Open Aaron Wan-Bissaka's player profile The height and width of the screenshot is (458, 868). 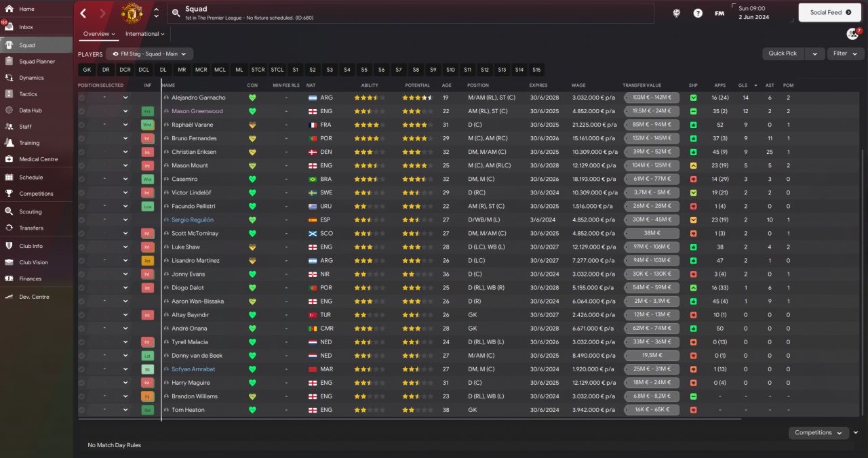coord(197,301)
